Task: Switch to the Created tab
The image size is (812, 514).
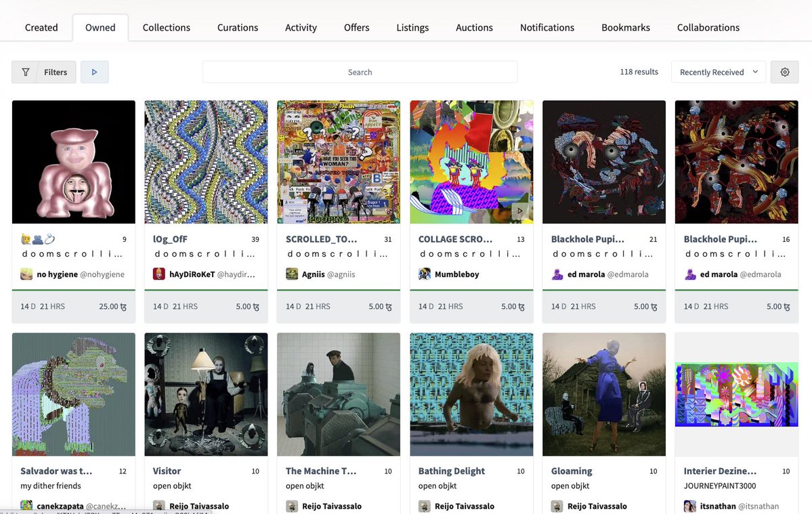Action: (41, 28)
